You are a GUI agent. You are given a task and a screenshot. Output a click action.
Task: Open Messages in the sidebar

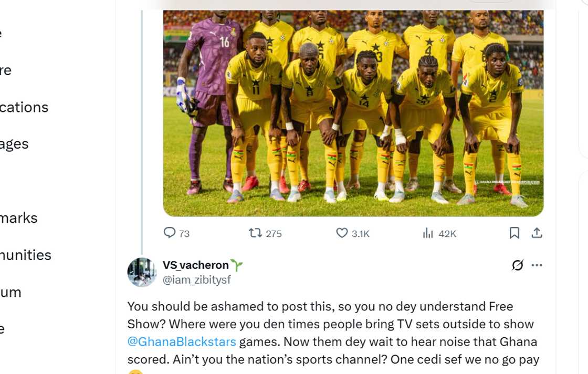click(x=14, y=144)
